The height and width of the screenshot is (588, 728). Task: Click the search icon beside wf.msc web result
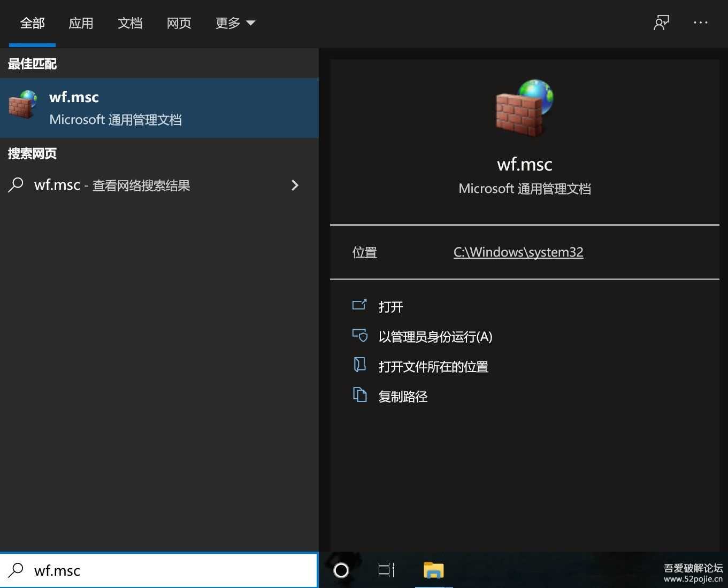point(16,185)
